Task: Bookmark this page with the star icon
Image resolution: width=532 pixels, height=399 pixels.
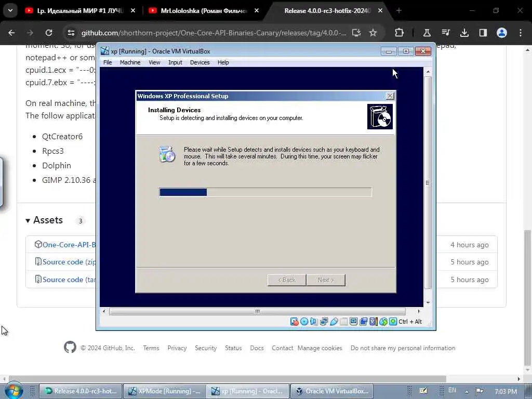Action: click(x=373, y=33)
